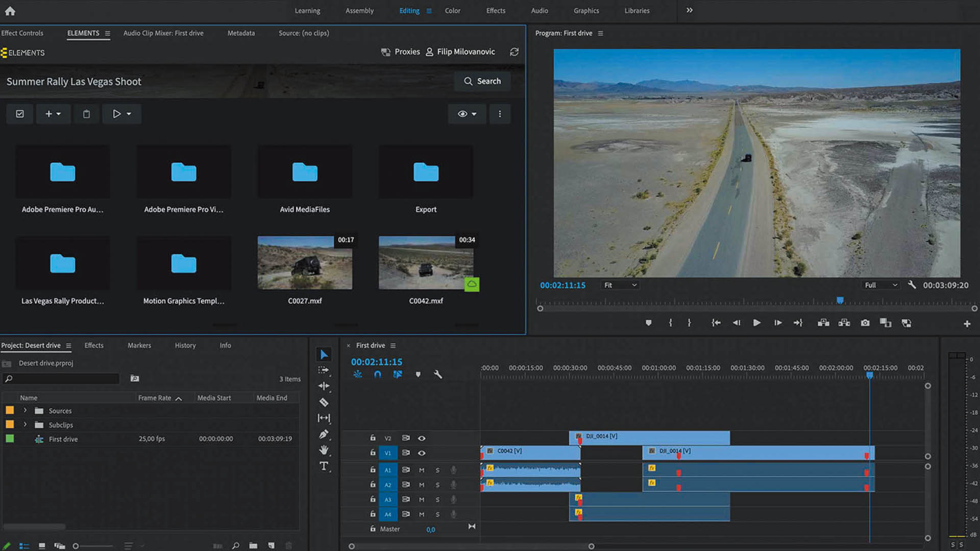Click the Search button in ELEMENTS
The height and width of the screenshot is (551, 980).
pos(482,81)
